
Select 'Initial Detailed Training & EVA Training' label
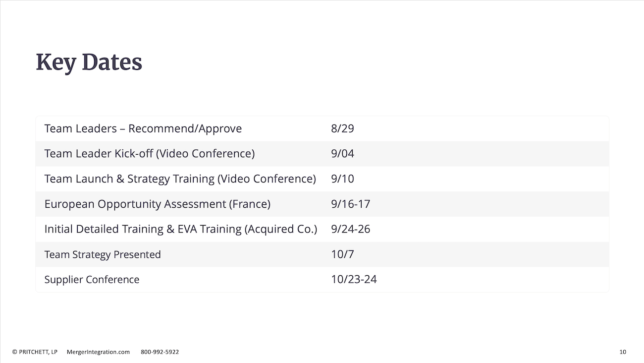pyautogui.click(x=180, y=229)
